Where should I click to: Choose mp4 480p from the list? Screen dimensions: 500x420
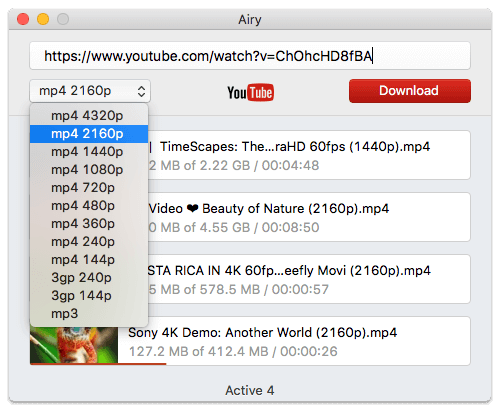point(89,206)
